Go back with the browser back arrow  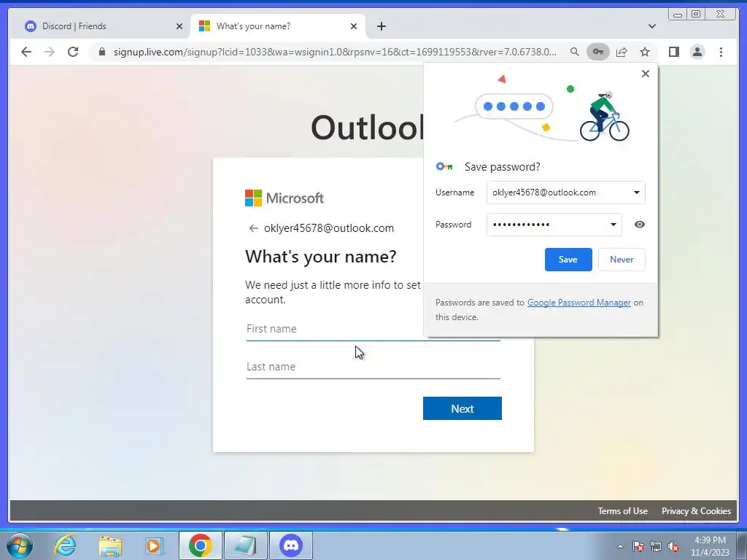coord(26,52)
